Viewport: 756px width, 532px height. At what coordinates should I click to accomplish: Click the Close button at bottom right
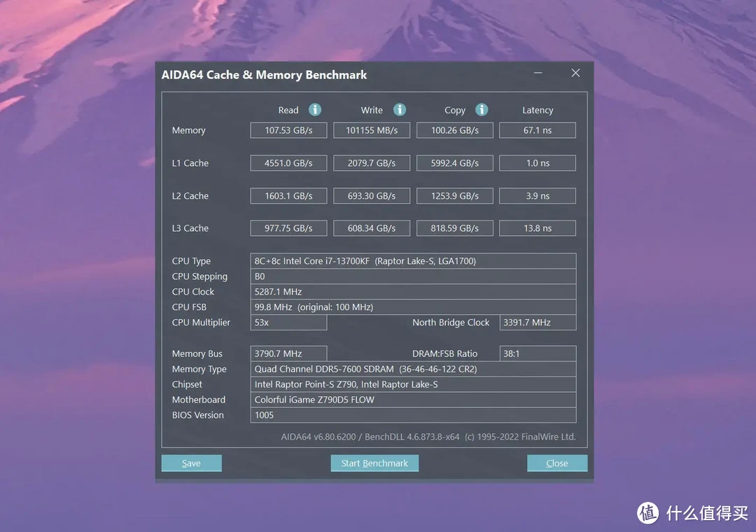[x=557, y=463]
